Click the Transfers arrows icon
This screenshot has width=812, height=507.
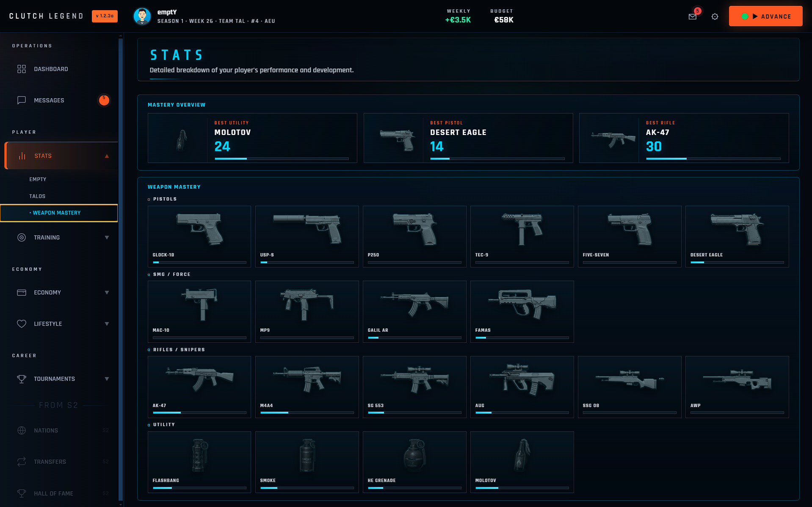22,462
